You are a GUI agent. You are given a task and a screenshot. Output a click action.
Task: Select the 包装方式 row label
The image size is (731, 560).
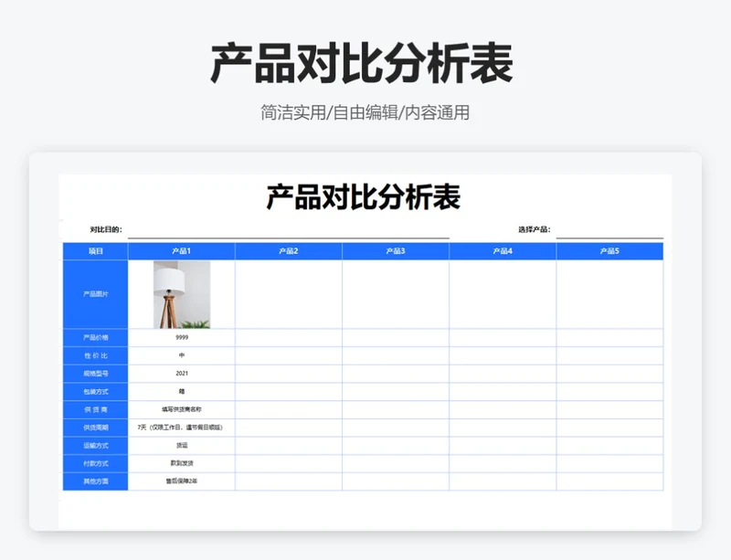pos(96,392)
